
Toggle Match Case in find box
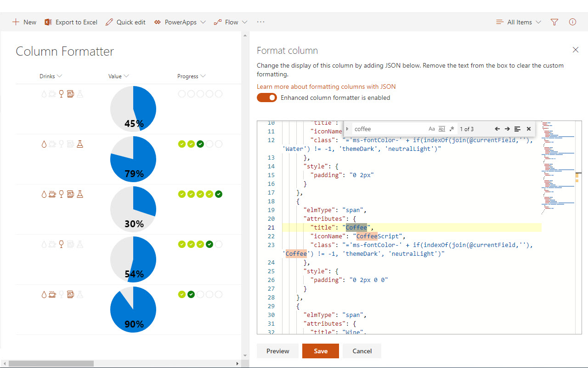tap(432, 129)
